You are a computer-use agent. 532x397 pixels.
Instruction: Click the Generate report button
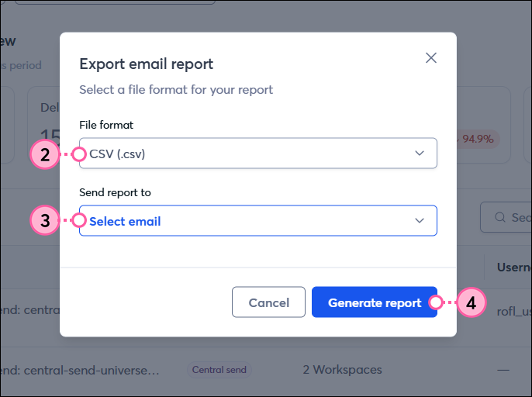tap(375, 302)
